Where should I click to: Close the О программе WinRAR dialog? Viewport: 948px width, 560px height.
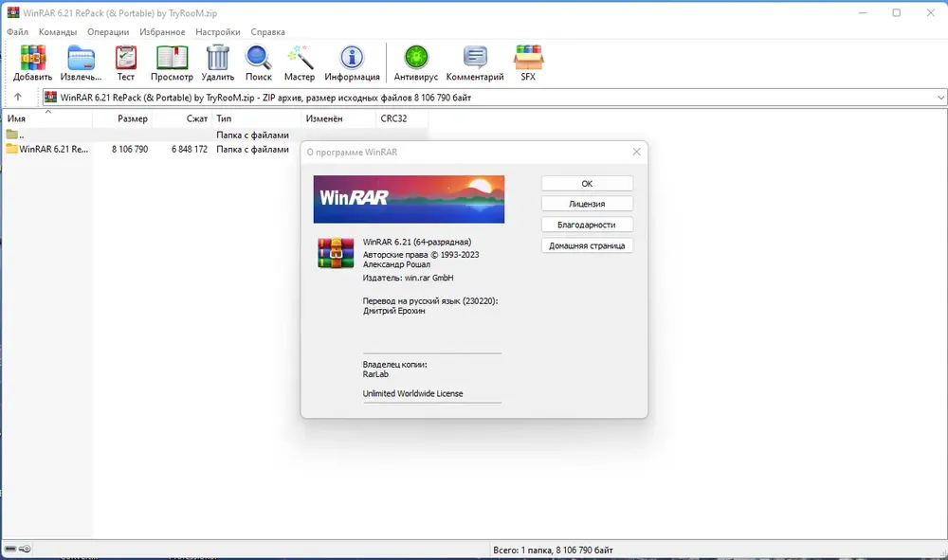pos(637,152)
